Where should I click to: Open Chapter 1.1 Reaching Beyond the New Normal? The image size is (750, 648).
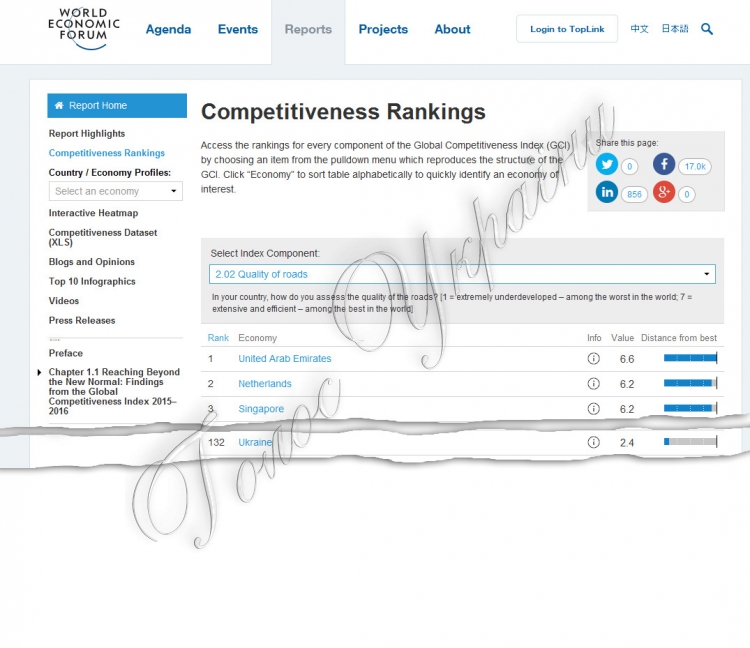pyautogui.click(x=114, y=391)
